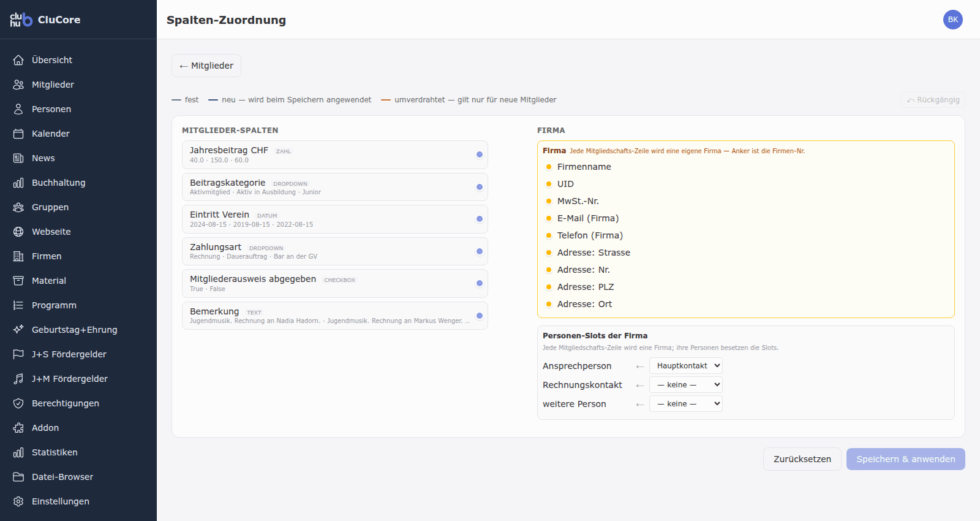Open the Berechtigungen shield icon
The height and width of the screenshot is (521, 980).
point(18,403)
